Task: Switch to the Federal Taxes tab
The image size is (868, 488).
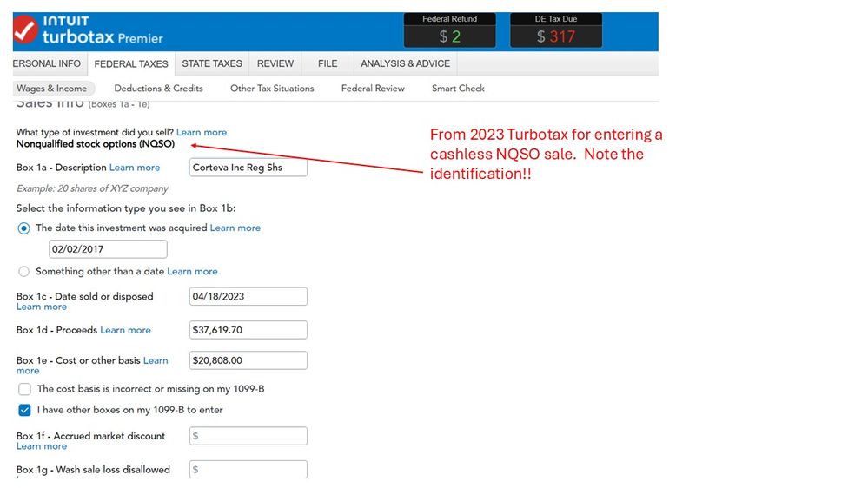Action: [x=131, y=63]
